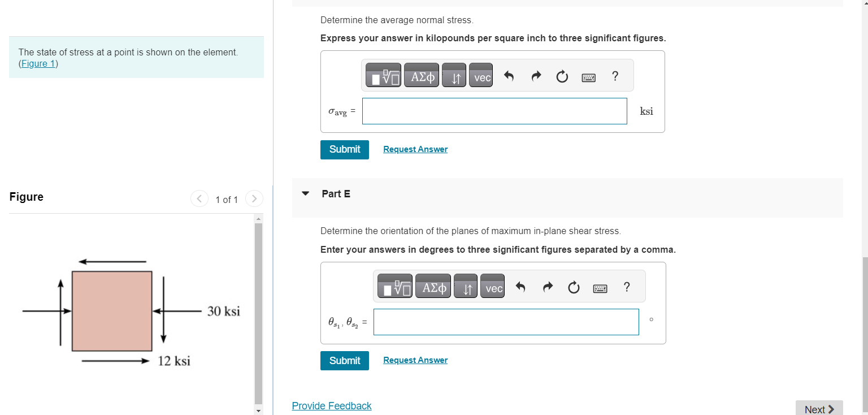Screen dimensions: 868x415
Task: Open keyboard shortcuts in Part E toolbar
Action: point(600,288)
